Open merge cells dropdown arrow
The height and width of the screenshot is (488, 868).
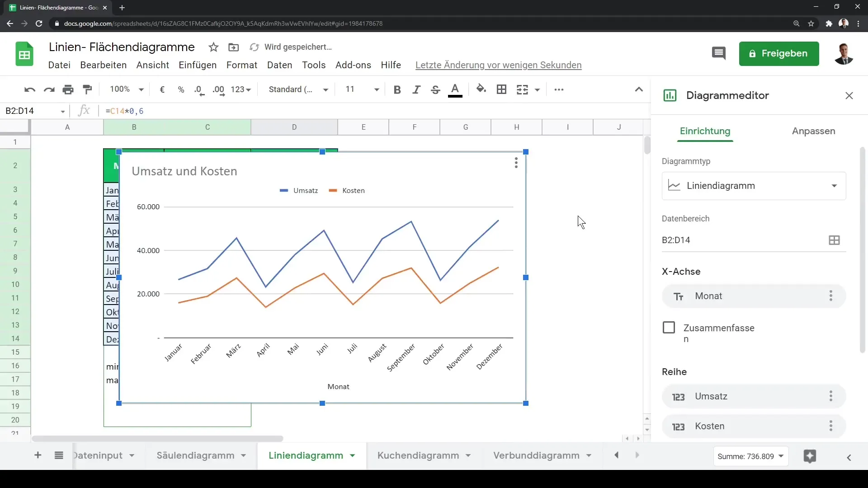coord(538,90)
